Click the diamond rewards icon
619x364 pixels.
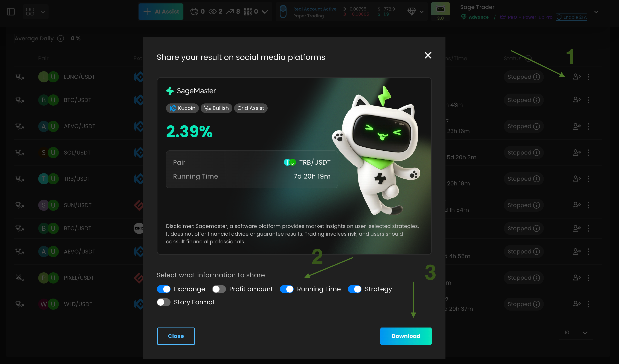pos(412,12)
